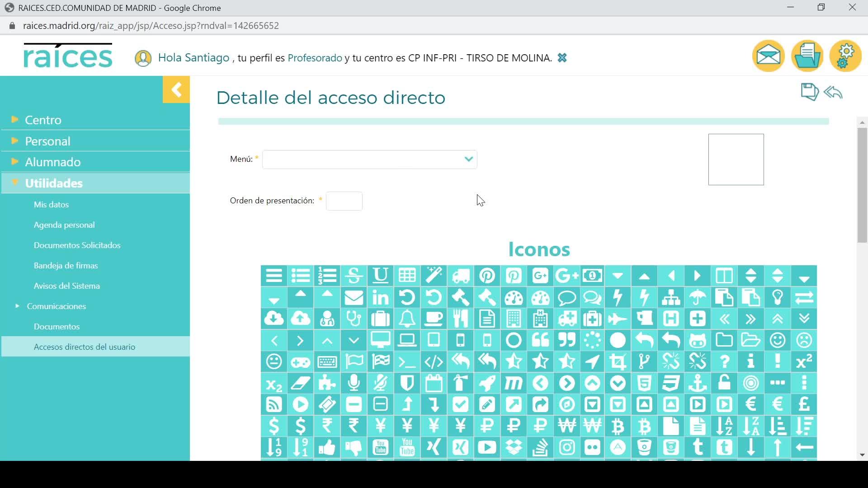Open the documents tray icon in header
This screenshot has height=488, width=868.
pyautogui.click(x=807, y=56)
